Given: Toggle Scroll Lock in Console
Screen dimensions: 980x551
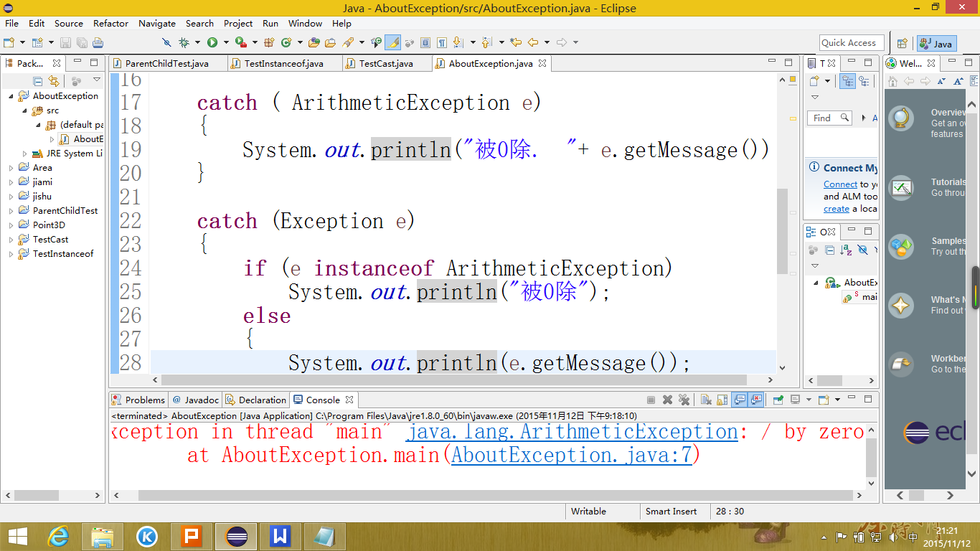Looking at the screenshot, I should point(722,400).
